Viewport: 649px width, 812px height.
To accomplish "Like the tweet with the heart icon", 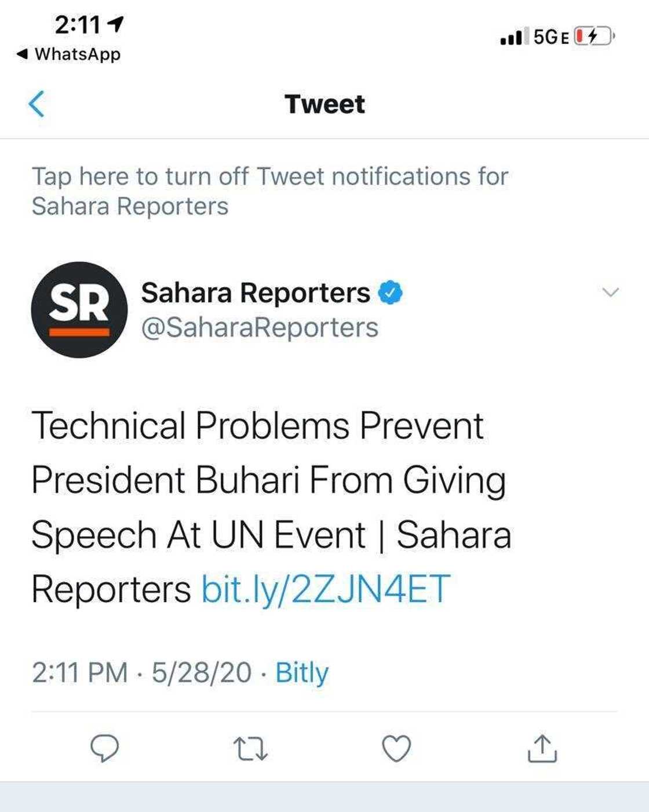I will pyautogui.click(x=396, y=748).
